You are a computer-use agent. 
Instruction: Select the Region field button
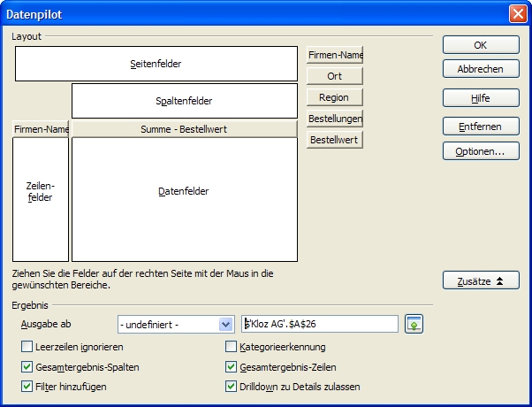tap(334, 97)
